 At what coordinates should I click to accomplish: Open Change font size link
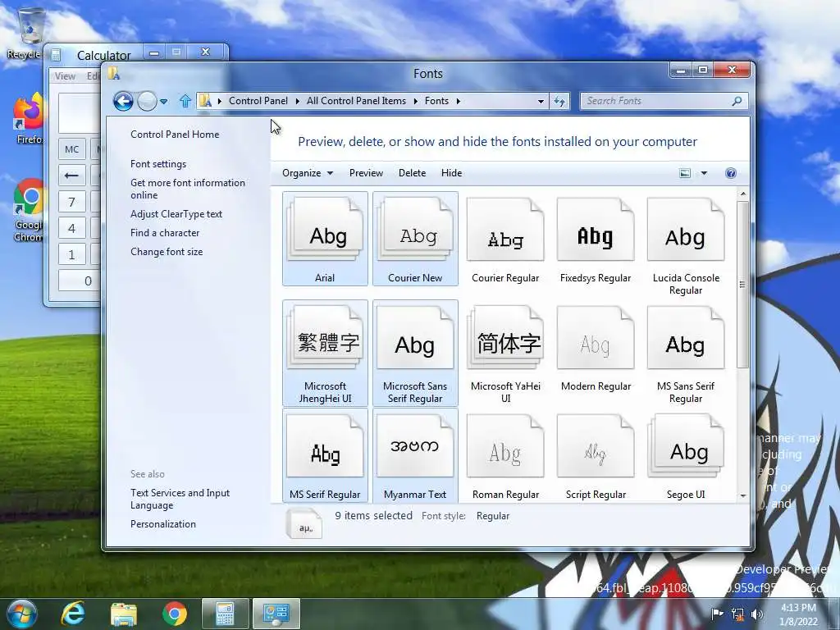(x=167, y=251)
